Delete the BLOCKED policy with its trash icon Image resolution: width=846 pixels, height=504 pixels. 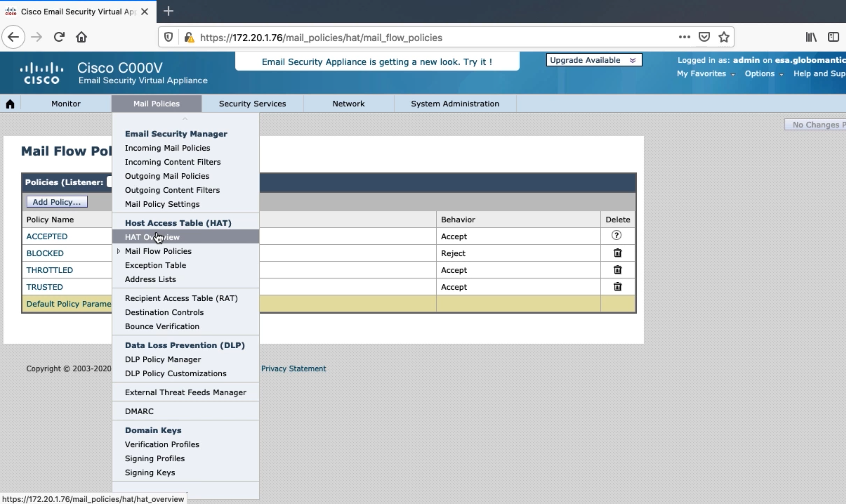pos(617,253)
